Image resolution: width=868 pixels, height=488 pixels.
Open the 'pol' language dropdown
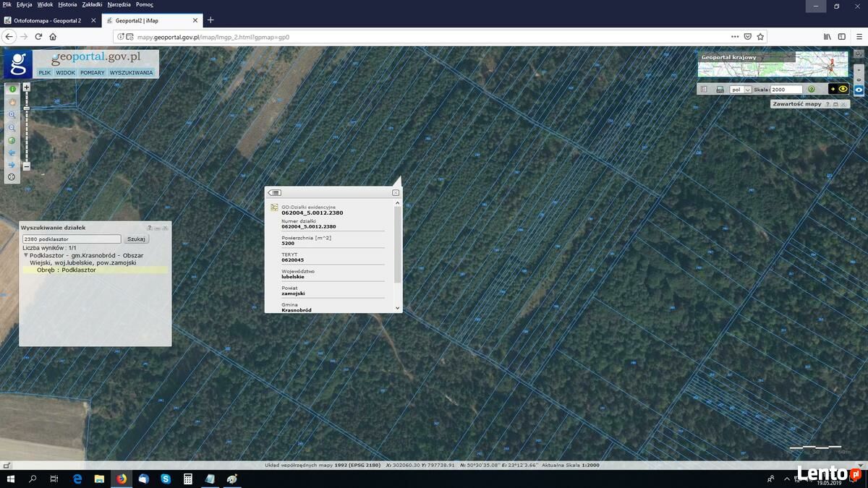(741, 90)
